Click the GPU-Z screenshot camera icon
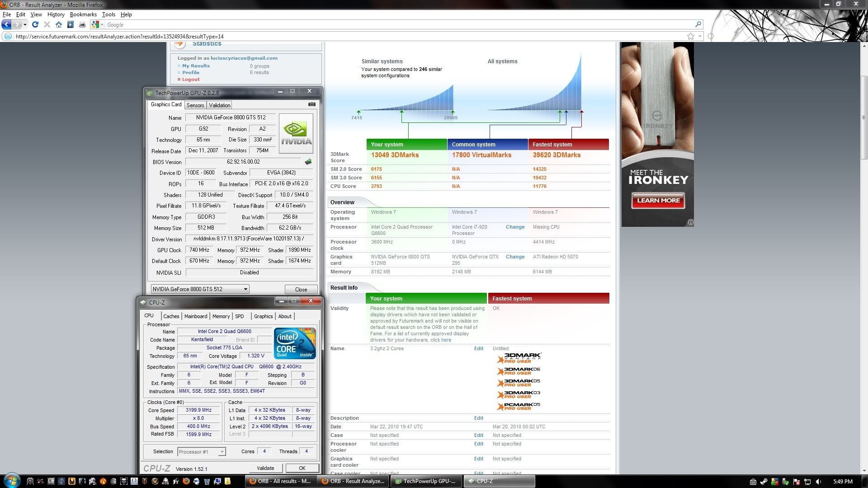This screenshot has height=488, width=868. click(312, 104)
